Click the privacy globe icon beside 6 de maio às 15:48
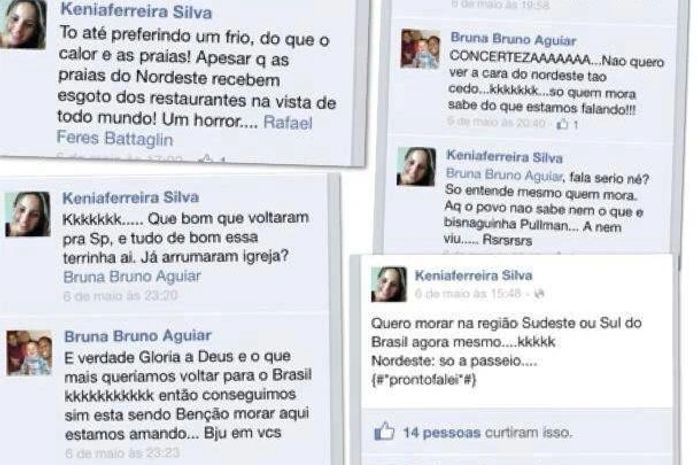The height and width of the screenshot is (465, 697). [539, 293]
